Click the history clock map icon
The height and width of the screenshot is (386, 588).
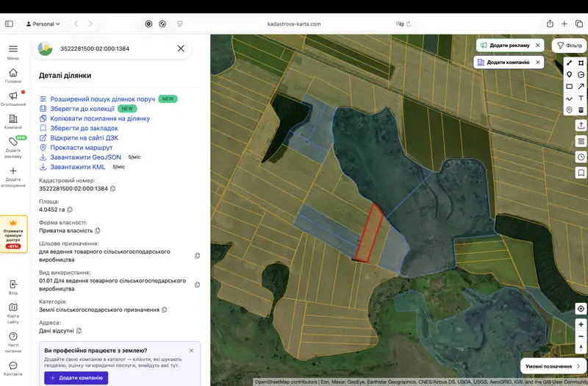[581, 157]
